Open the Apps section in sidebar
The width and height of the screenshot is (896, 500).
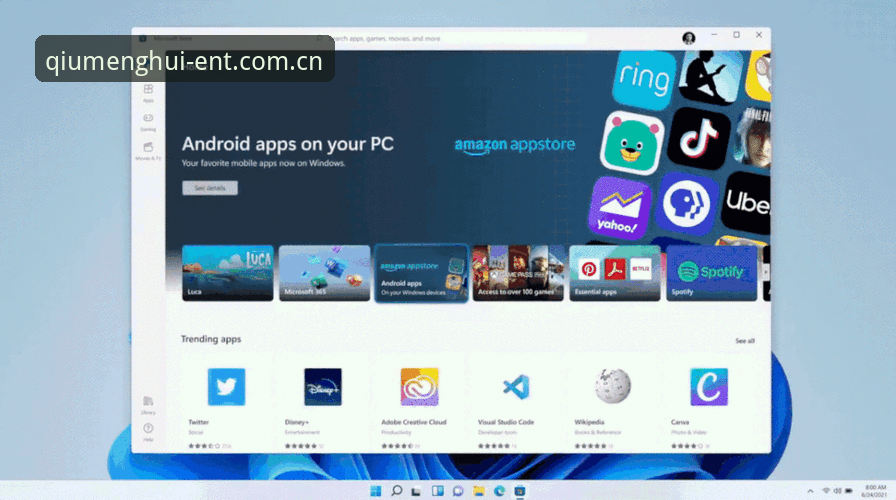point(148,93)
